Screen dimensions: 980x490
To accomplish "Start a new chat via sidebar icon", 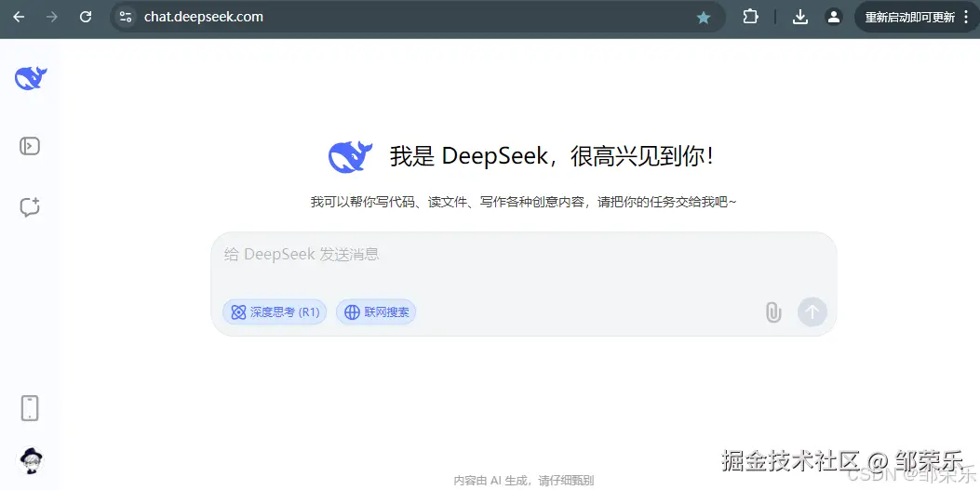I will point(30,206).
